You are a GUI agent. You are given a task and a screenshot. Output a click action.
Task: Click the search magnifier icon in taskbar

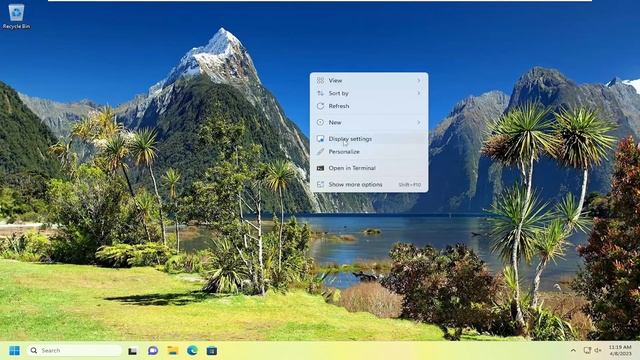coord(34,351)
